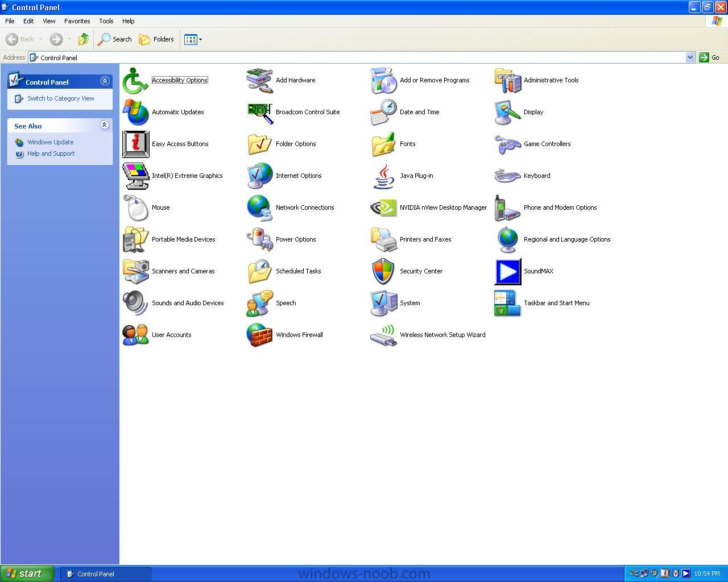Open the Accessibility Options icon
The width and height of the screenshot is (728, 582).
[135, 80]
